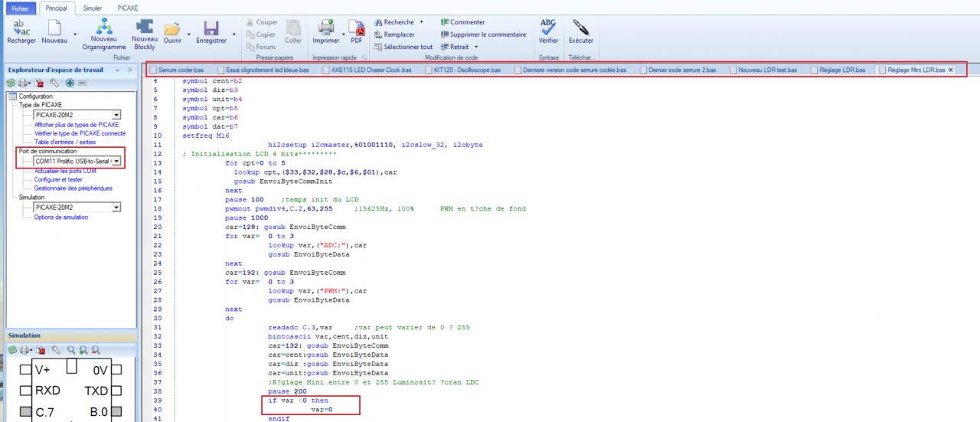Click the explorer panel PDF icon
Image resolution: width=980 pixels, height=422 pixels.
pyautogui.click(x=41, y=82)
